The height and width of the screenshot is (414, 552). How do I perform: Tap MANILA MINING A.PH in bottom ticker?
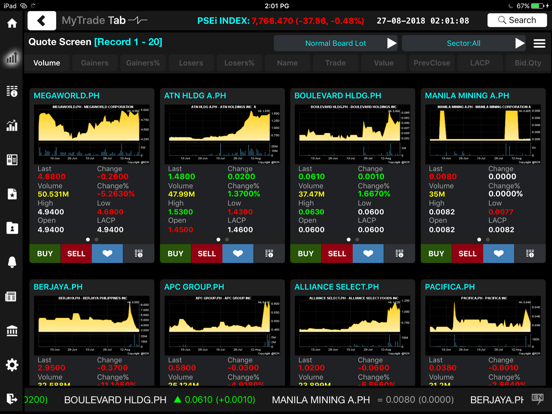point(321,400)
